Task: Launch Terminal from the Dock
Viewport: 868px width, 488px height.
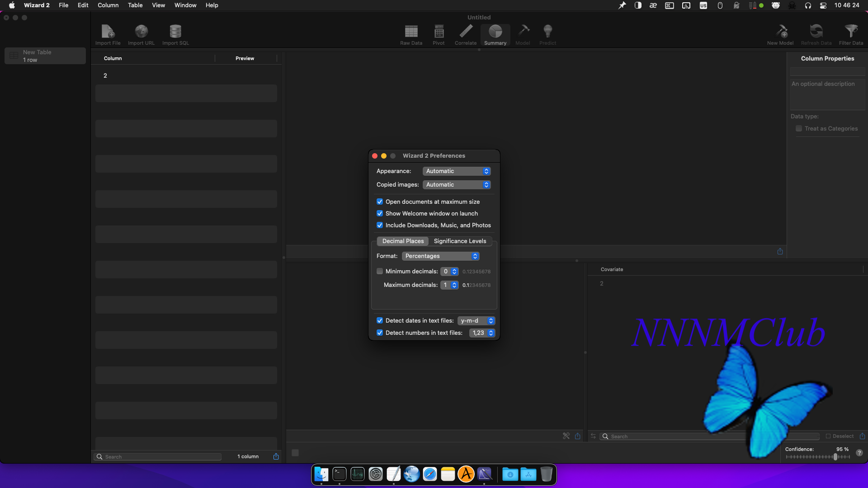Action: (x=340, y=474)
